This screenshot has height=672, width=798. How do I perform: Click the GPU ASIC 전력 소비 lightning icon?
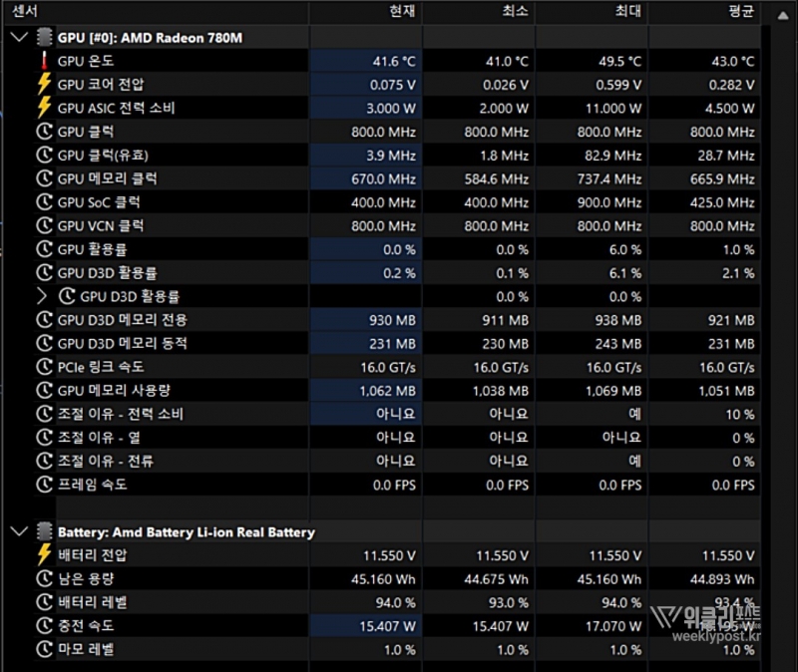tap(44, 108)
